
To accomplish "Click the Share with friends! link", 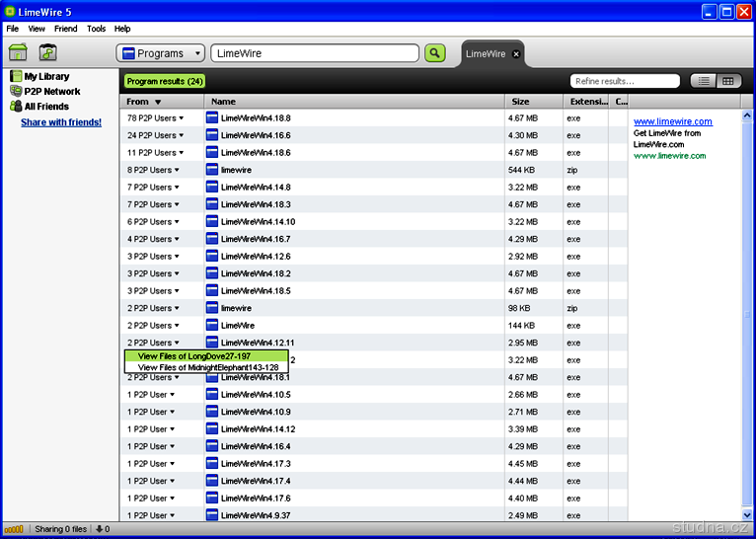I will point(61,122).
